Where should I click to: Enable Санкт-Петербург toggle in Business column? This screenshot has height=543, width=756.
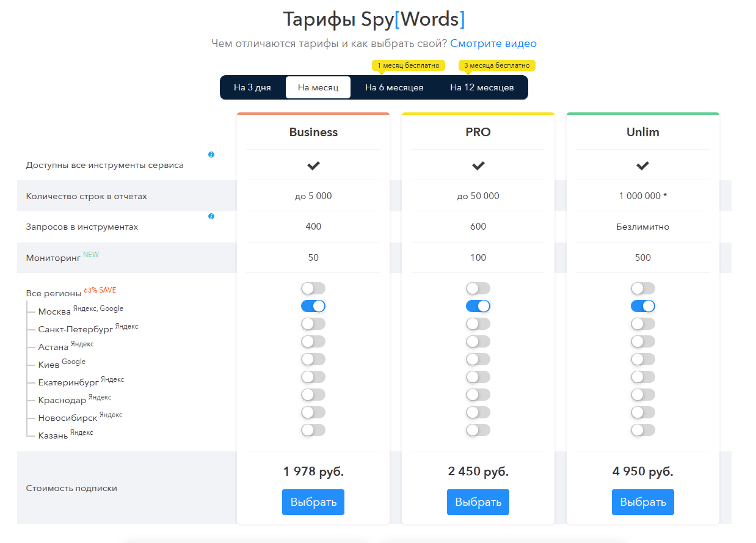coord(313,324)
